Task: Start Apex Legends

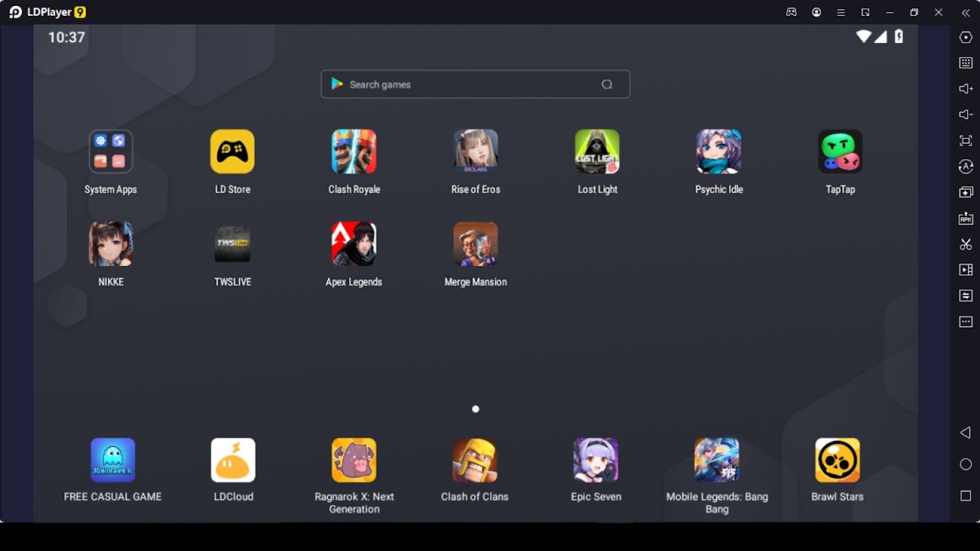Action: click(x=354, y=244)
